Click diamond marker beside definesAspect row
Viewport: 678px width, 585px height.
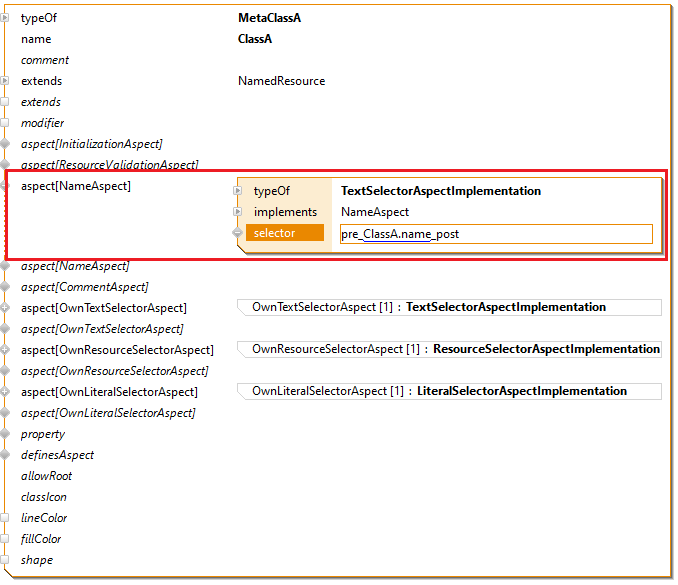tap(5, 455)
